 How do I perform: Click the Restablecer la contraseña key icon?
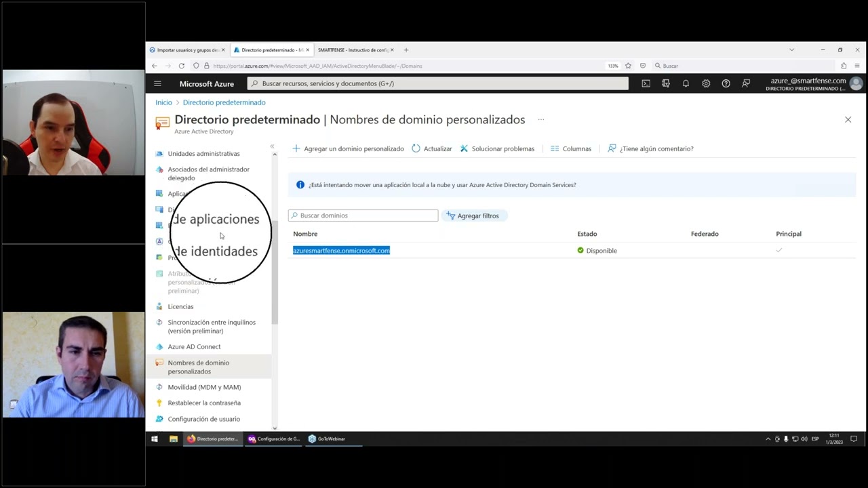[x=159, y=403]
